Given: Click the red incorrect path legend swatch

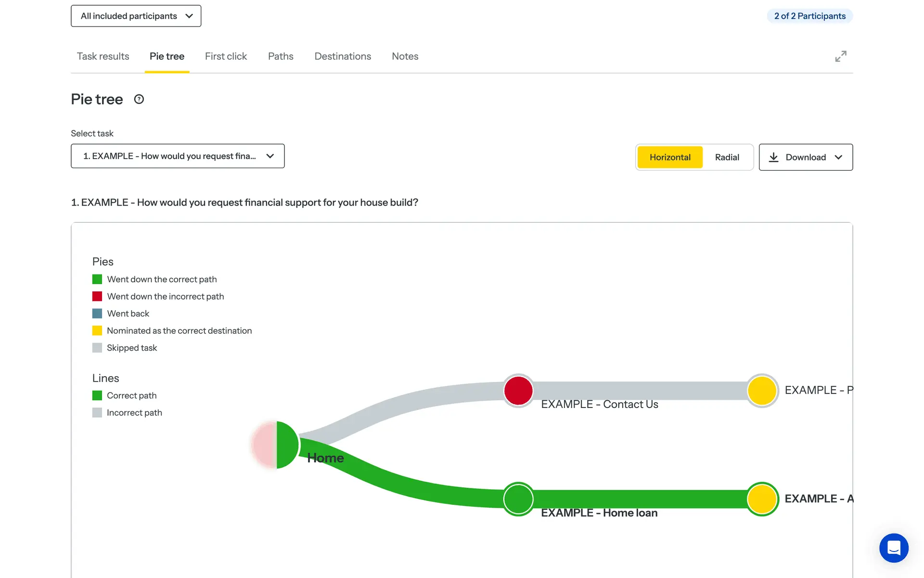Looking at the screenshot, I should (97, 296).
